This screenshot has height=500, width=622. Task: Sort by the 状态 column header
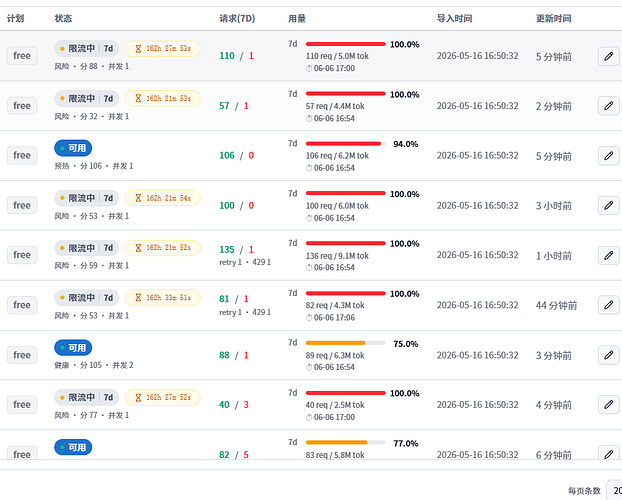63,18
